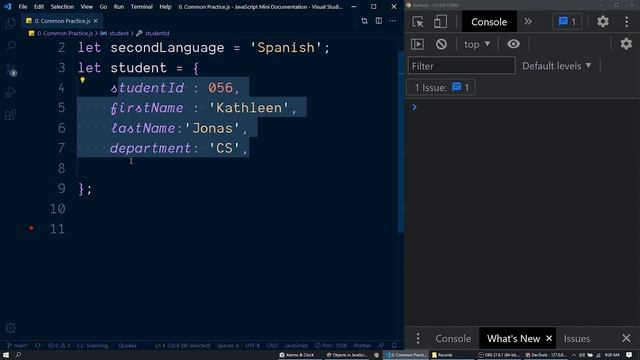Switch to OBS in the taskbar

pyautogui.click(x=500, y=355)
